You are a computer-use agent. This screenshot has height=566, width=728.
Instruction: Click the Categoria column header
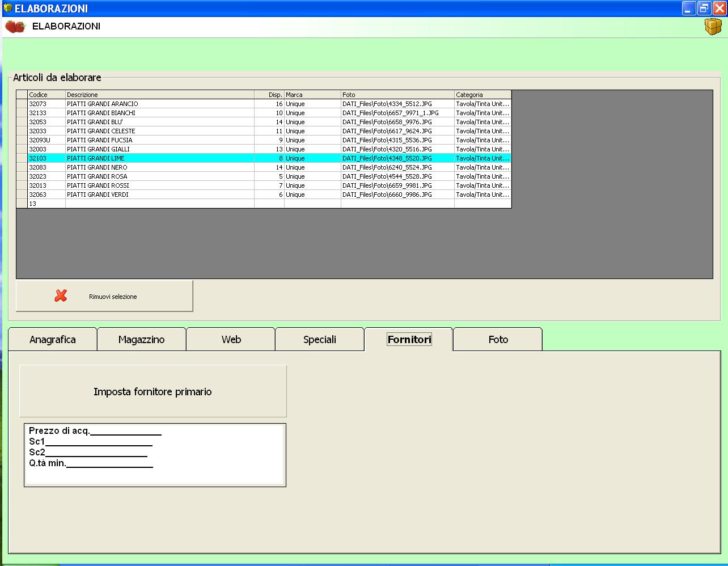tap(482, 95)
